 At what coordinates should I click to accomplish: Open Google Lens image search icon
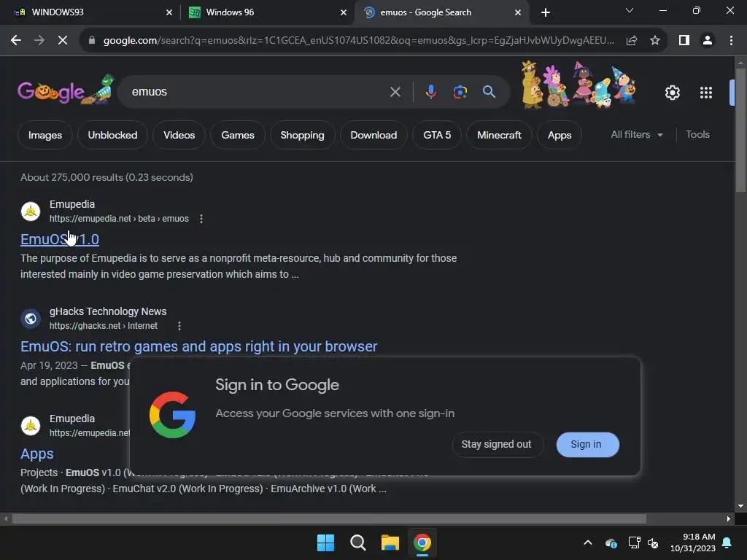[x=460, y=92]
